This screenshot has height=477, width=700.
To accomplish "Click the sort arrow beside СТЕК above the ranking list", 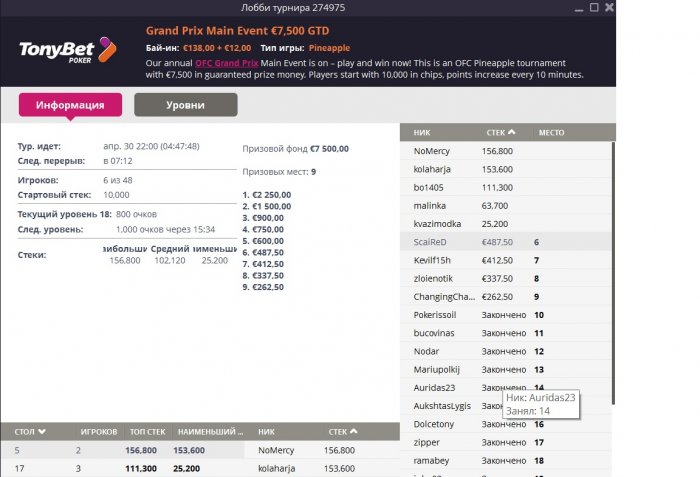I will point(513,132).
